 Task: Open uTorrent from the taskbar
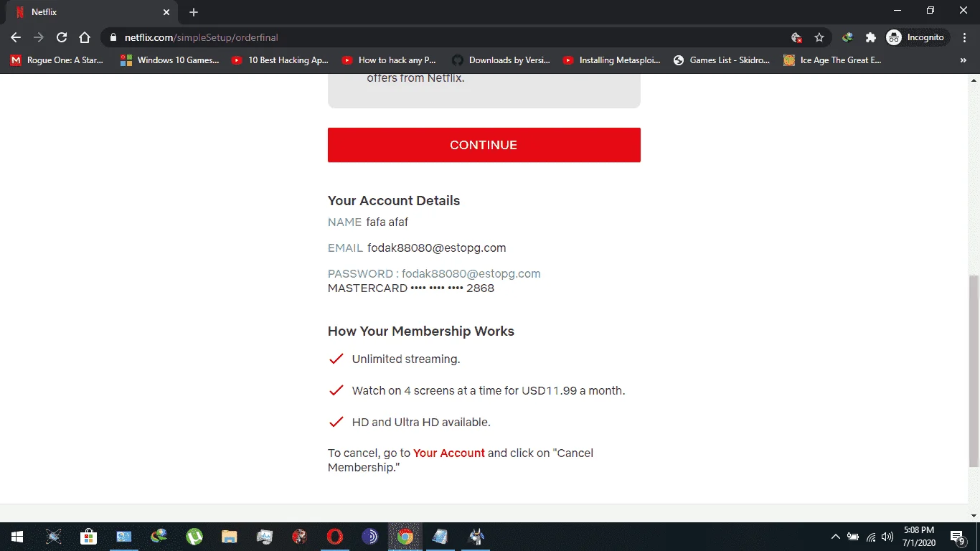(x=194, y=537)
